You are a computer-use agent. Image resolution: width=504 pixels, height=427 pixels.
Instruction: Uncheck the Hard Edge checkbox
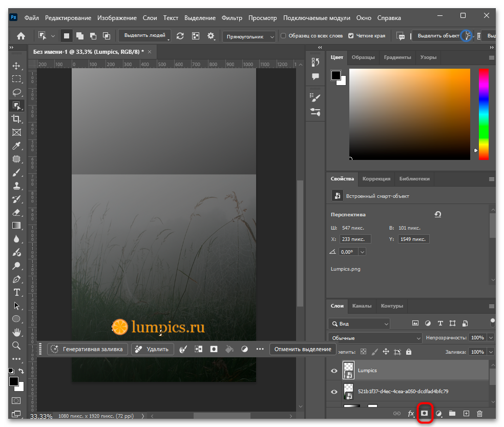pyautogui.click(x=351, y=36)
